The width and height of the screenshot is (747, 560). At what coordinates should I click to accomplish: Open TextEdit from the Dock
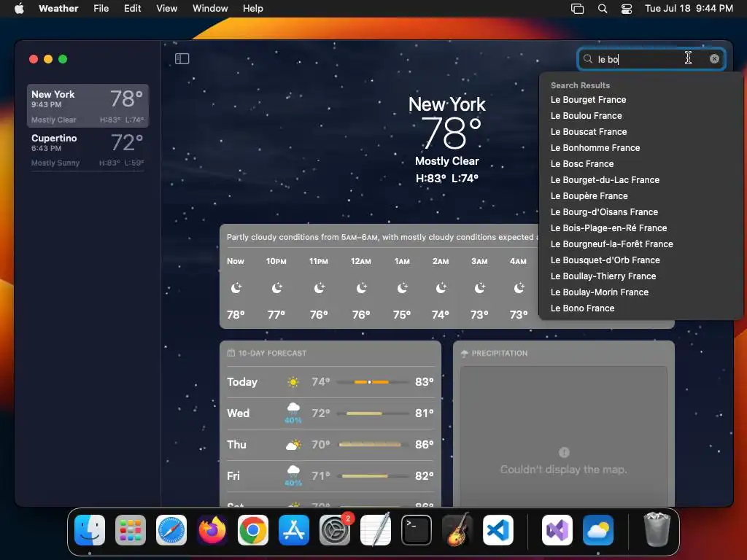(376, 530)
